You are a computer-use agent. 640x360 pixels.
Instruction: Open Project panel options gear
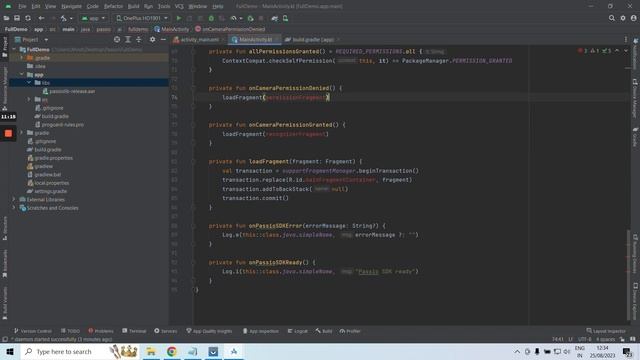(152, 40)
